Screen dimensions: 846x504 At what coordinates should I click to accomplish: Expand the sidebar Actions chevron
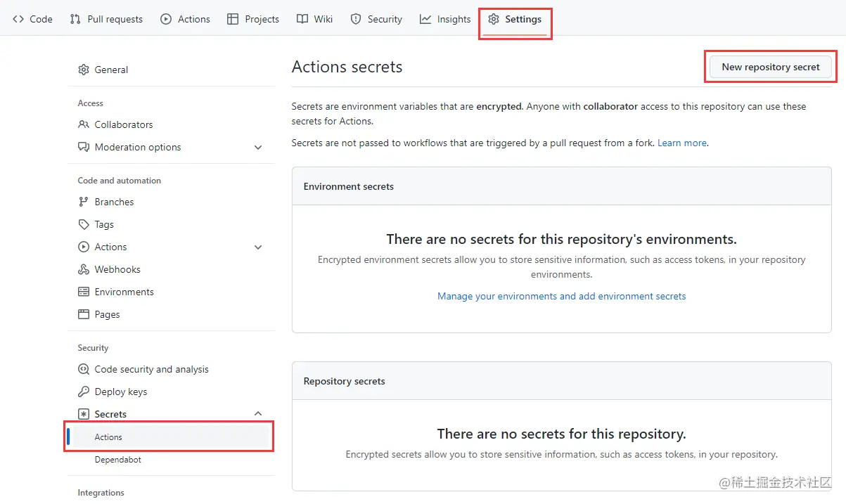[x=258, y=247]
